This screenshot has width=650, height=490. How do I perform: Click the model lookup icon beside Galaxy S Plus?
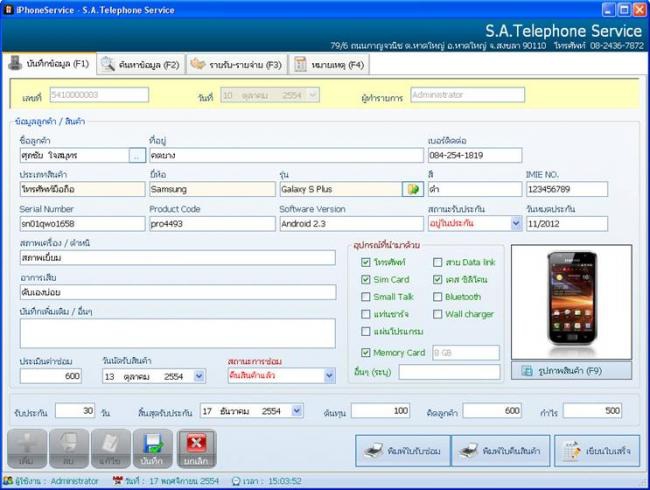412,189
